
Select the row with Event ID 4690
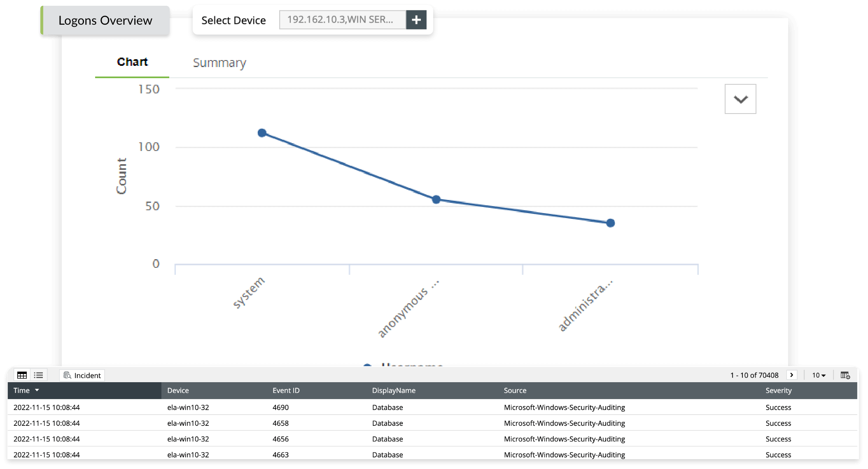pyautogui.click(x=280, y=407)
